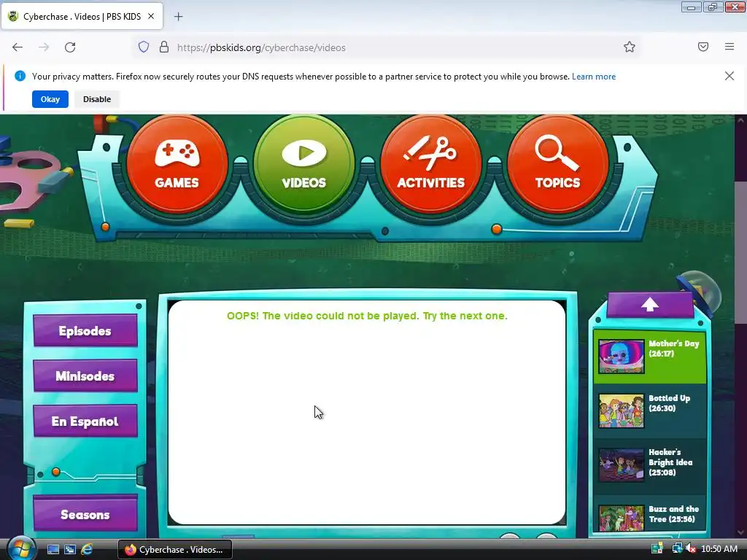
Task: Click Show Desktop quick launch icon
Action: pos(53,550)
